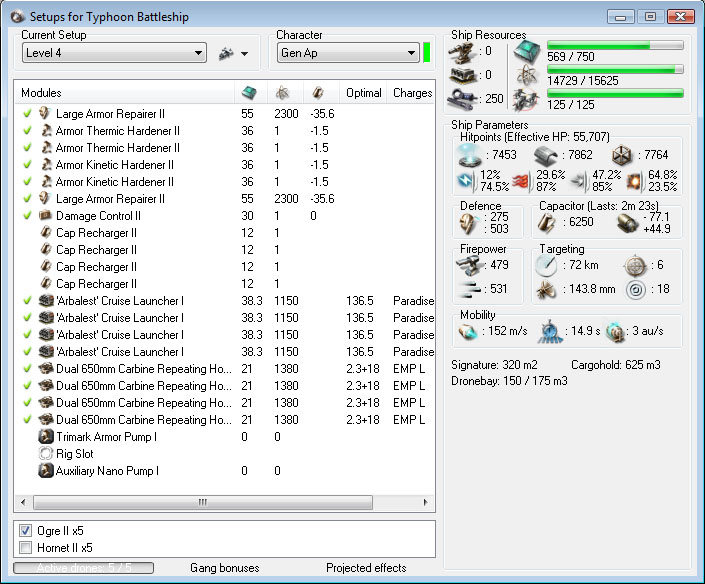Click the Damage Control II module icon
Image resolution: width=705 pixels, height=584 pixels.
pos(45,216)
